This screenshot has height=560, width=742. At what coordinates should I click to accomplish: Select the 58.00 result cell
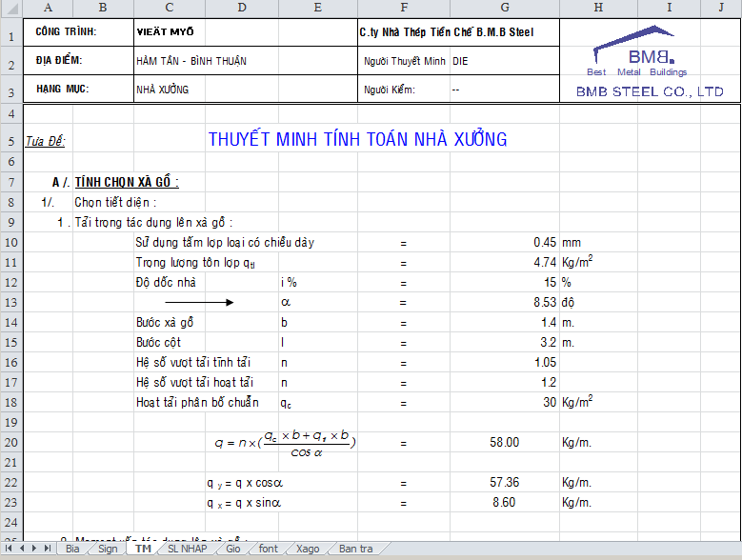tap(505, 442)
